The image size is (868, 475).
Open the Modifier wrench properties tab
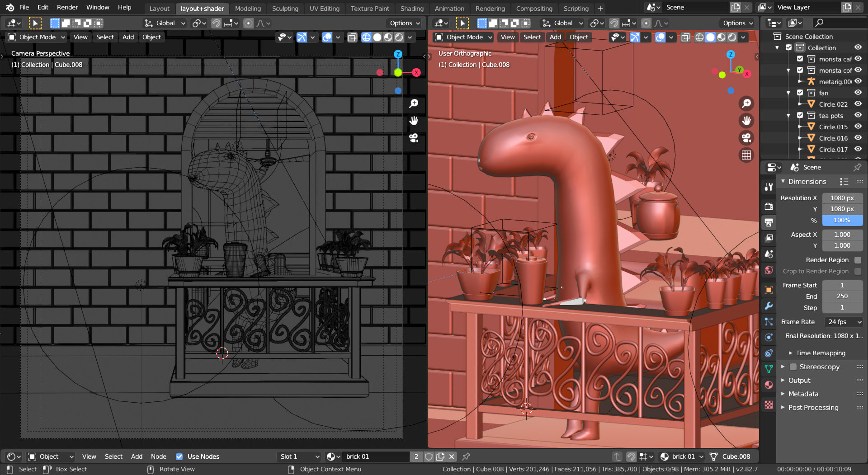coord(769,306)
